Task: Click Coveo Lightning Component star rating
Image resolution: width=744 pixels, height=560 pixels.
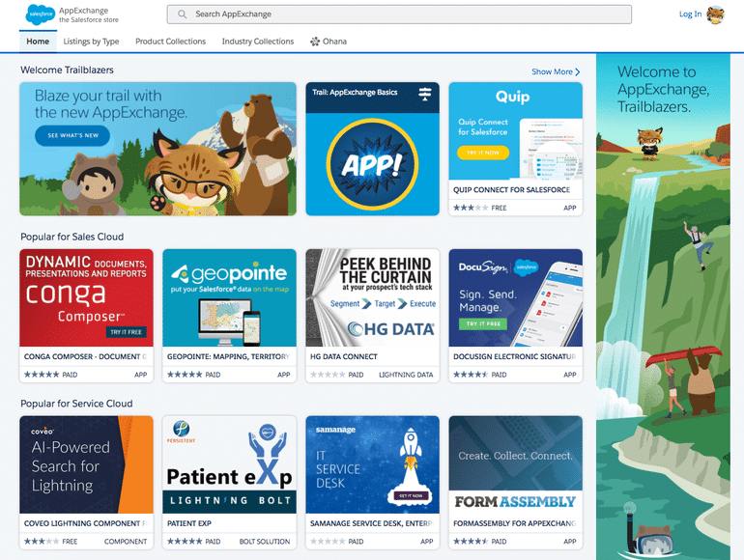Action: pos(42,542)
